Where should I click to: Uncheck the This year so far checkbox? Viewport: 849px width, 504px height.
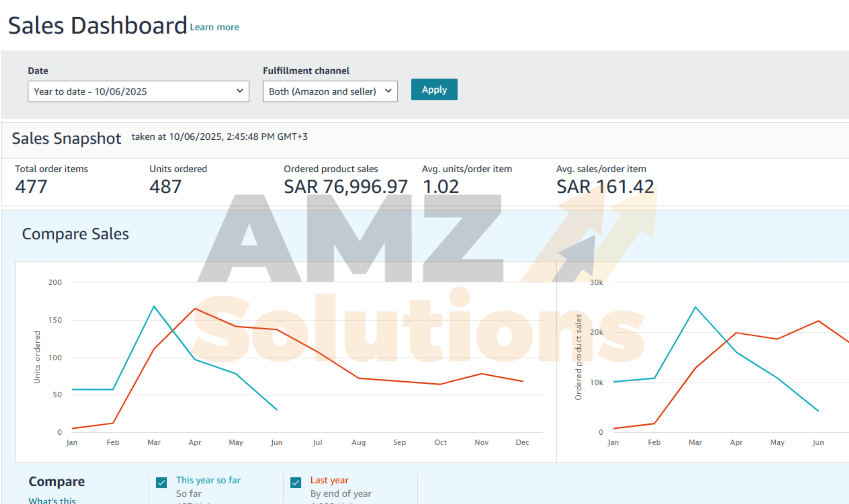(x=161, y=482)
